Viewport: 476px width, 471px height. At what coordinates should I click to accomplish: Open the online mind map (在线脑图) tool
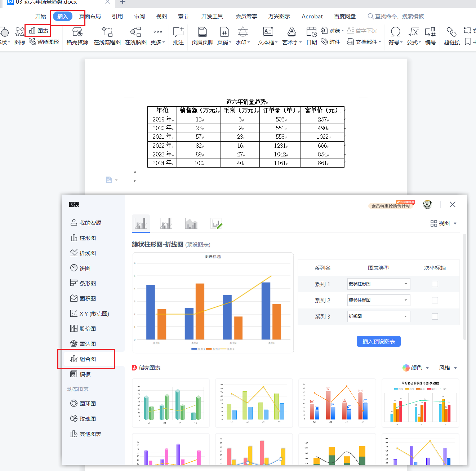click(135, 36)
